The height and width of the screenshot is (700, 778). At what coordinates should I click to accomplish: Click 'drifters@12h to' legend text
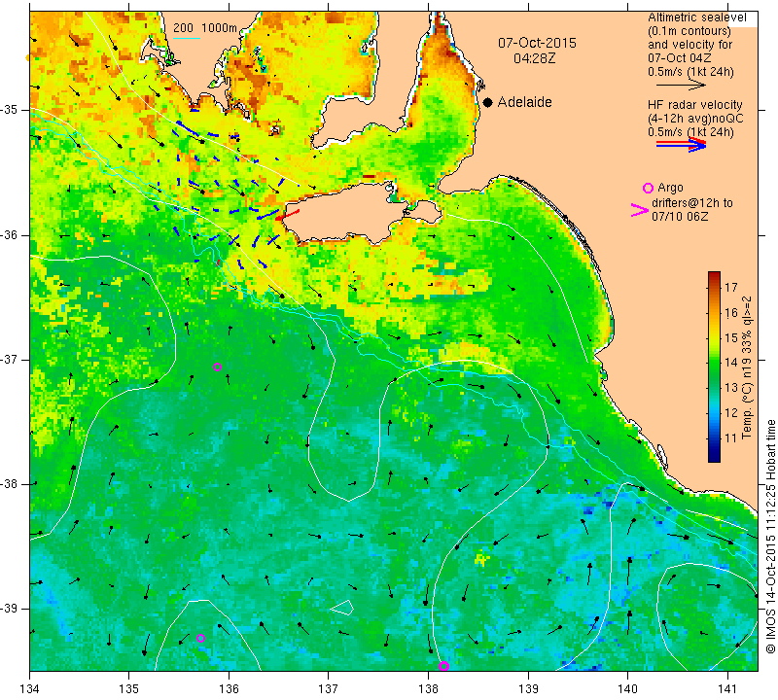pos(692,203)
